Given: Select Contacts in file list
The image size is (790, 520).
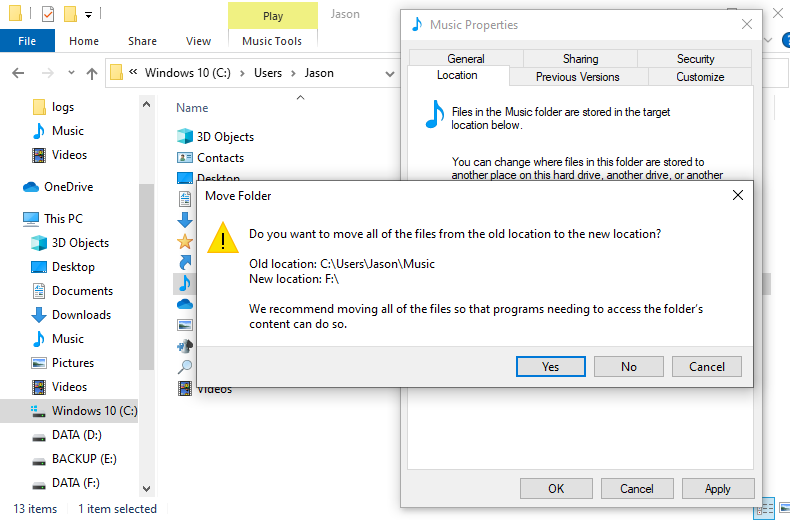Looking at the screenshot, I should coord(220,158).
